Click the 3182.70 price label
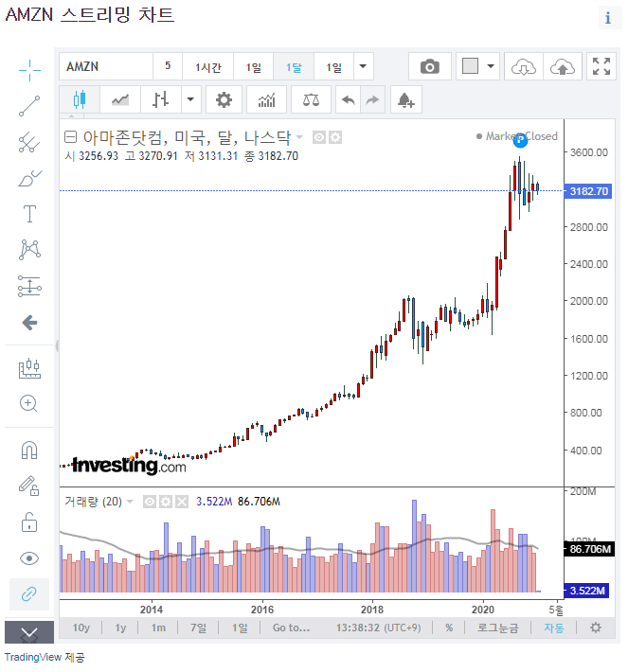The image size is (628, 672). (x=588, y=191)
